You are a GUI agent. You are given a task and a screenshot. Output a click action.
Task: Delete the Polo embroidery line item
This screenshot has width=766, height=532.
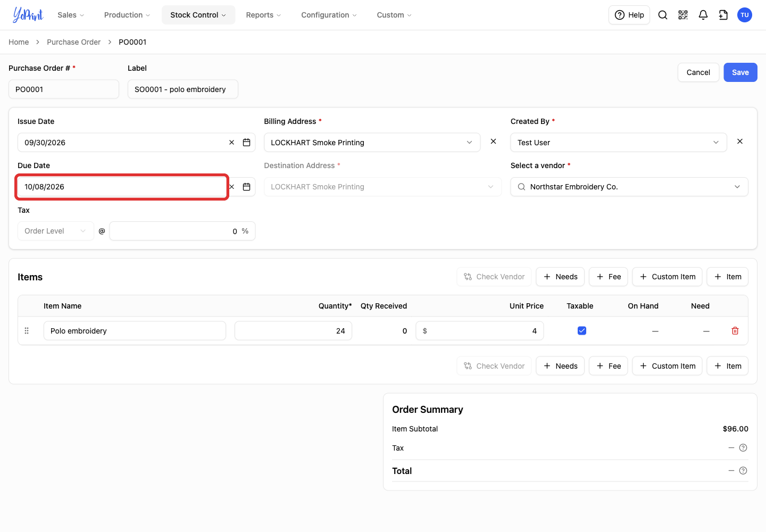[735, 331]
